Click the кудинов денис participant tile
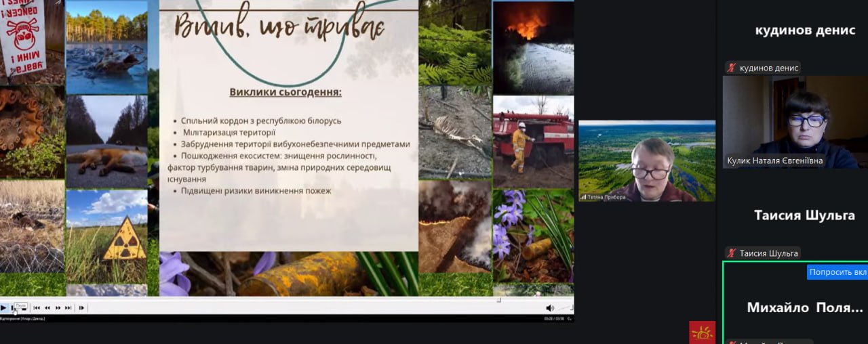Screen dimensions: 868x344 (795, 30)
